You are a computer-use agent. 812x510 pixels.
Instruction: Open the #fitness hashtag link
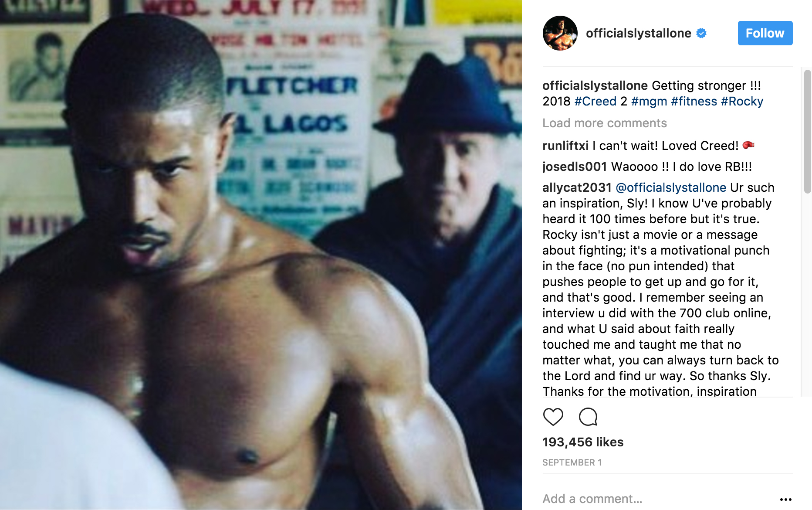point(694,102)
